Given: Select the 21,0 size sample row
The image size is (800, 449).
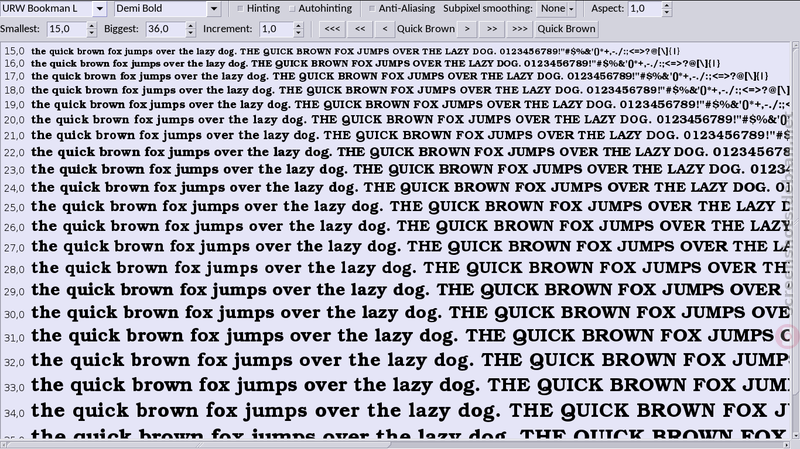Looking at the screenshot, I should point(395,136).
